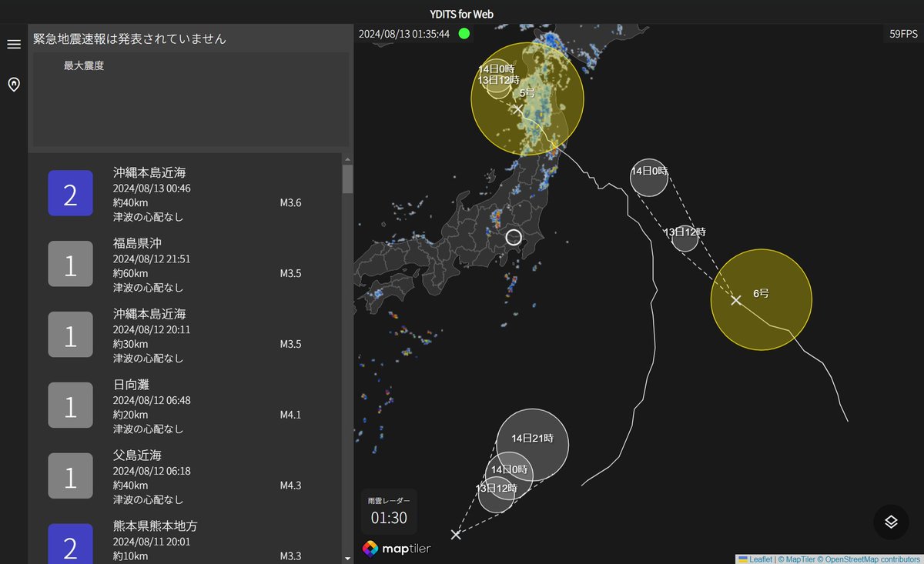
Task: Select the 日向灘 earthquake title
Action: click(x=131, y=385)
